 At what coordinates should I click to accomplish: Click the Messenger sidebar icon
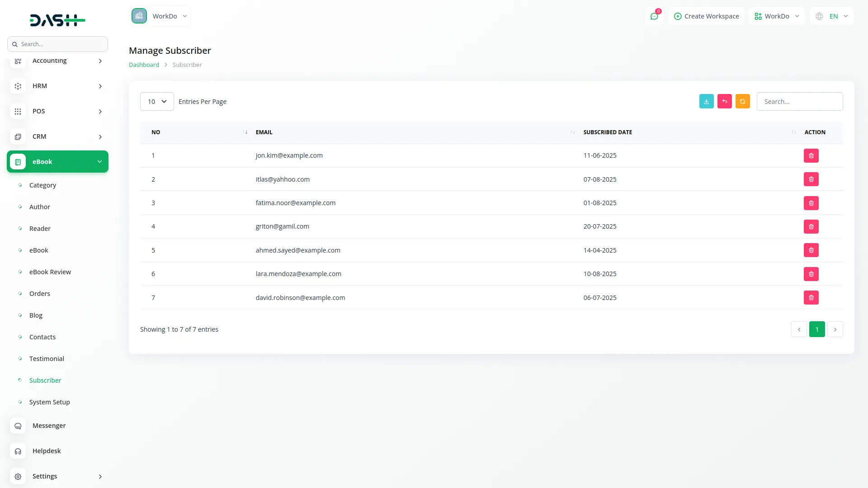(18, 426)
